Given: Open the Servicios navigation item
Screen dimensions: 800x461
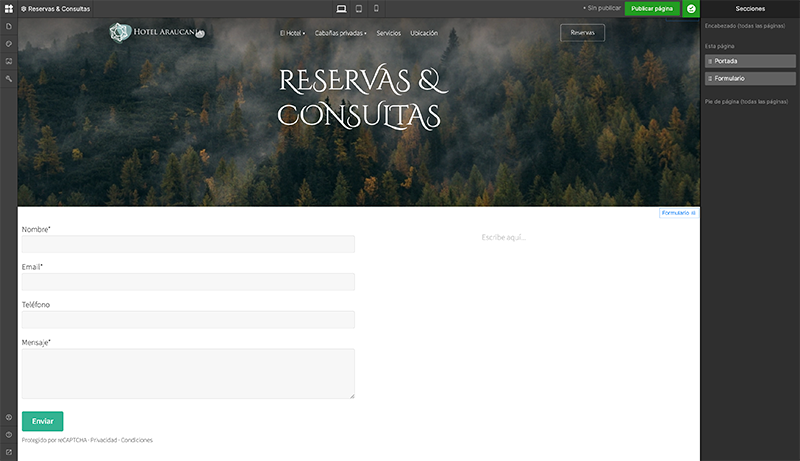Looking at the screenshot, I should [x=388, y=33].
